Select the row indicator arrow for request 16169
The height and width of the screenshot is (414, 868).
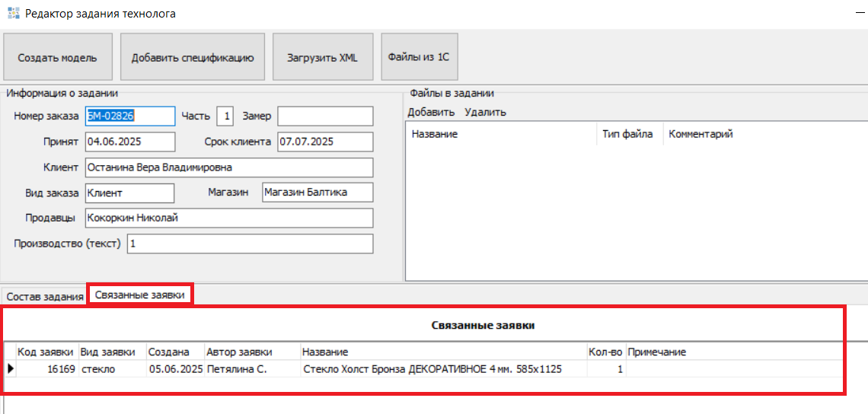pyautogui.click(x=11, y=369)
